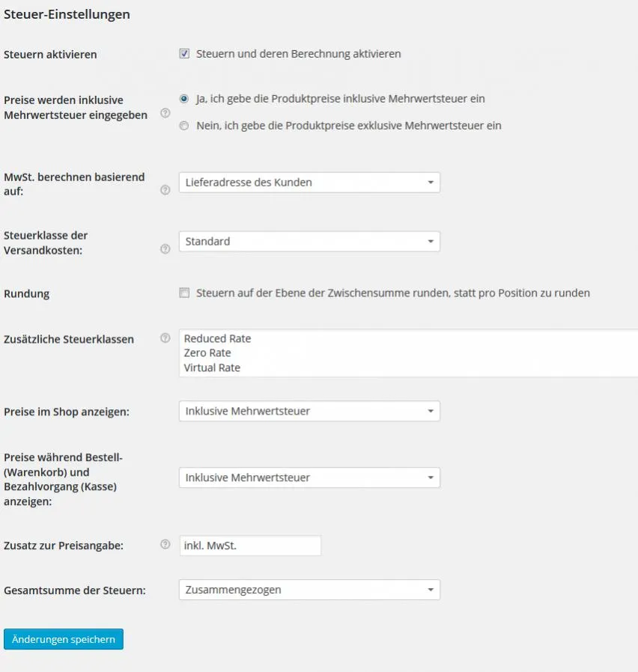The height and width of the screenshot is (672, 638).
Task: Select Nein, Produktpreise exklusive Mehrwertsteuer radio
Action: [184, 126]
